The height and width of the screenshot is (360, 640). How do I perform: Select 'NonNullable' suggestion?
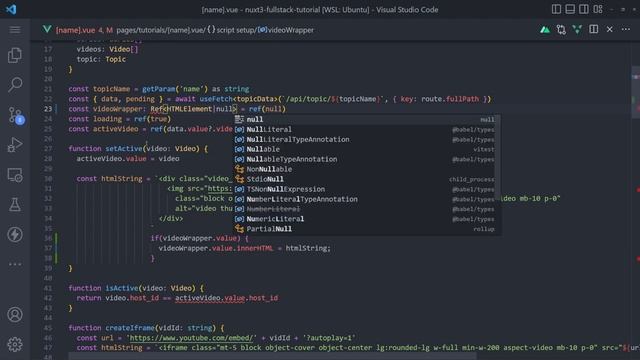tap(364, 169)
